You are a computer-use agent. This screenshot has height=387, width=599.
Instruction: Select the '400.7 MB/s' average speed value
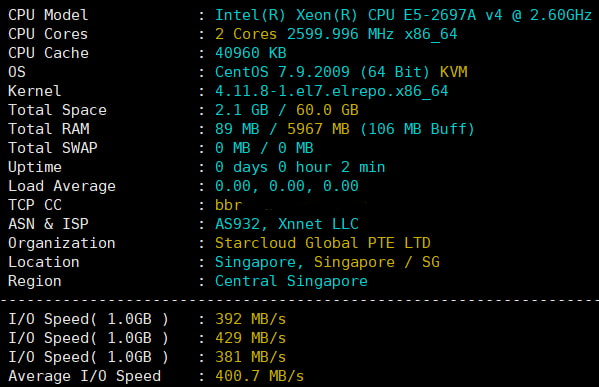260,376
